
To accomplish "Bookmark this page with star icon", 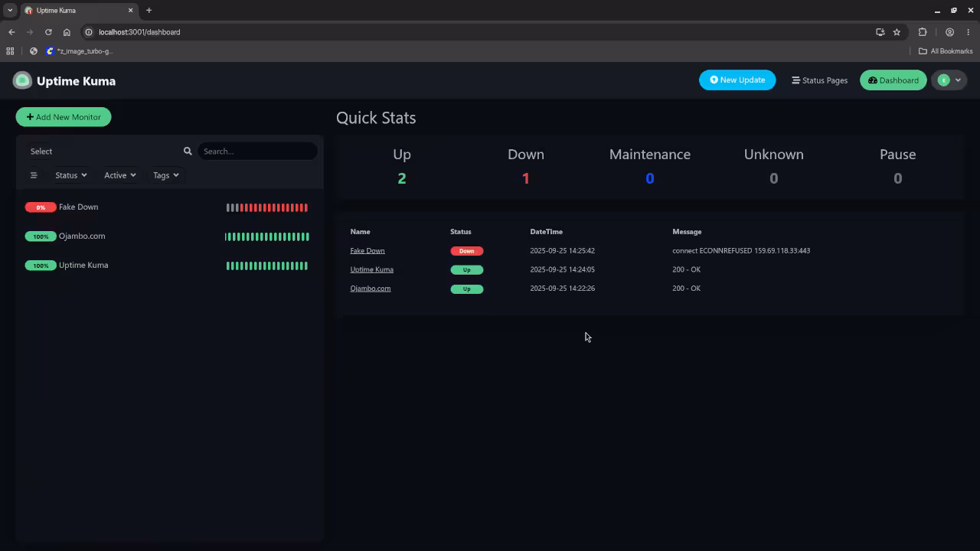I will [x=897, y=32].
